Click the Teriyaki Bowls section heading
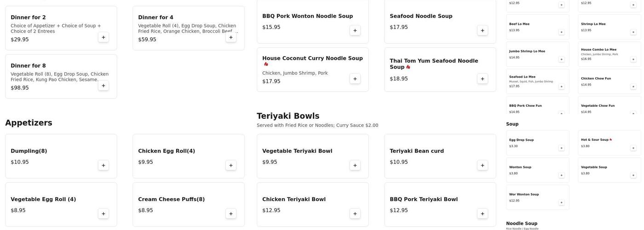The height and width of the screenshot is (230, 644). [288, 116]
